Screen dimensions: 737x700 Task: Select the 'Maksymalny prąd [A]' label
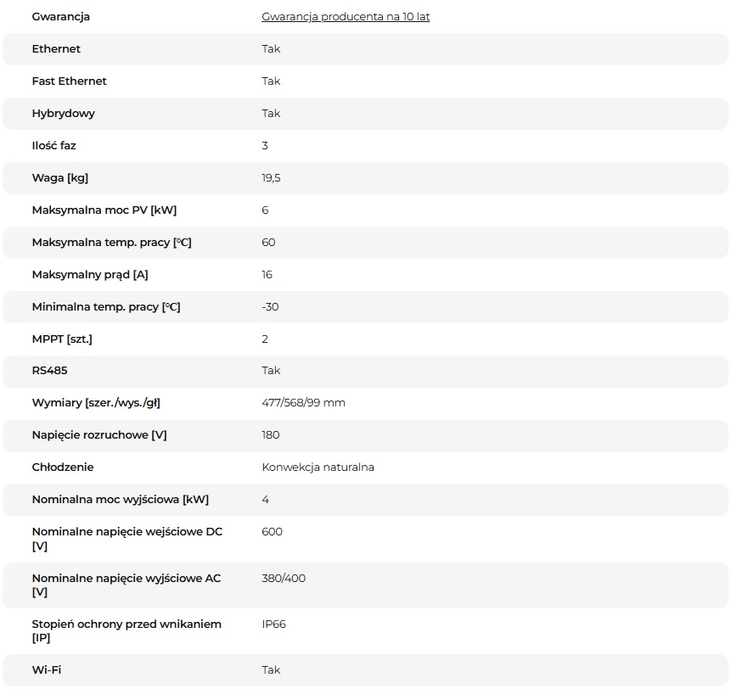(90, 275)
